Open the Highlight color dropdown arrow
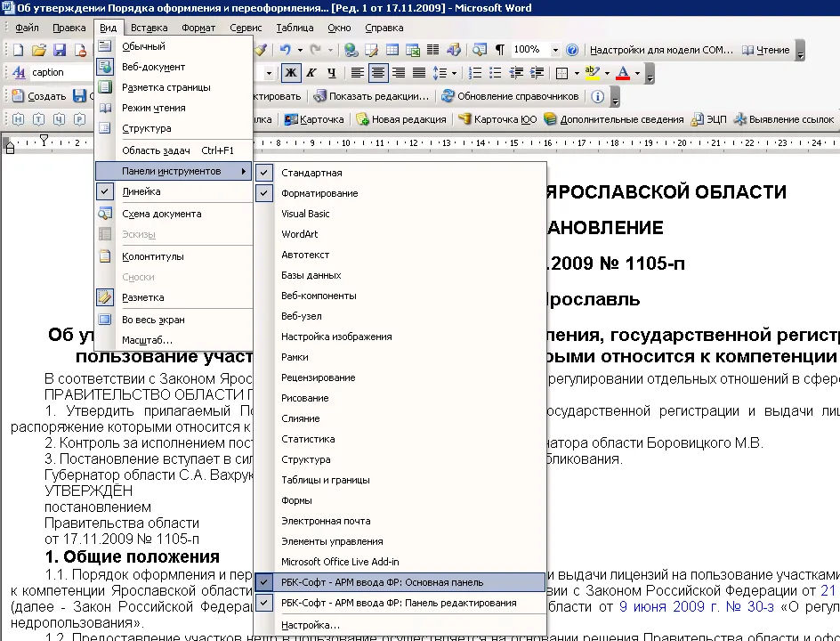The image size is (840, 641). coord(607,73)
